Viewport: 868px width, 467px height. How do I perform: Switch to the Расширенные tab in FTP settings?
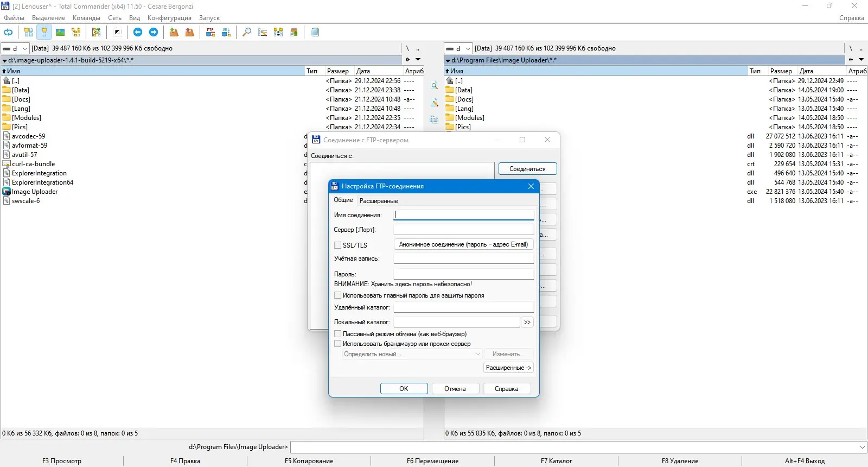pyautogui.click(x=379, y=201)
